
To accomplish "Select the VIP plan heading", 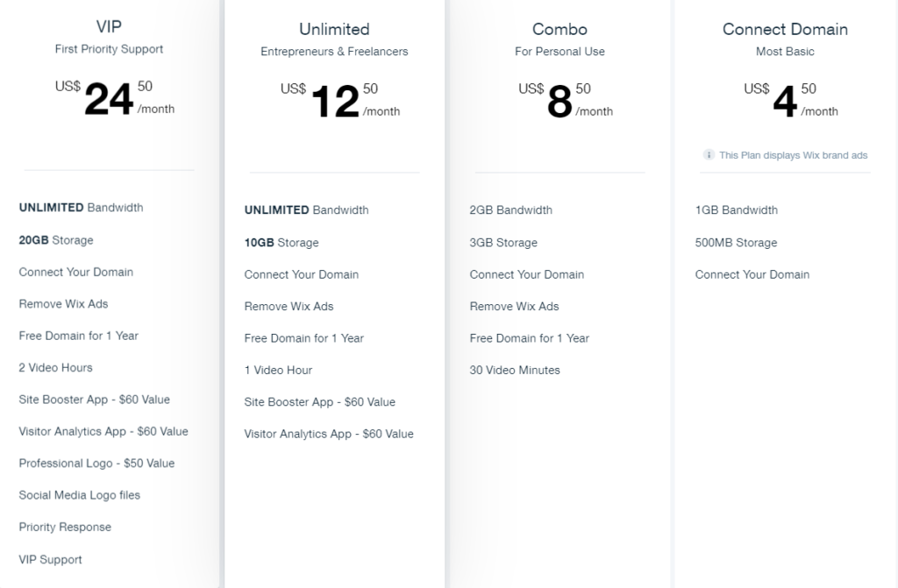I will (109, 26).
